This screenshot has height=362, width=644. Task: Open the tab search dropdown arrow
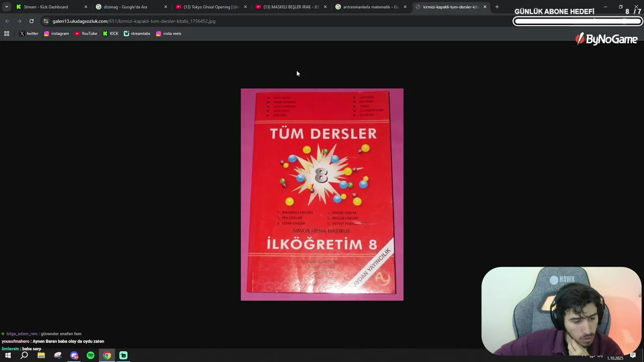7,7
